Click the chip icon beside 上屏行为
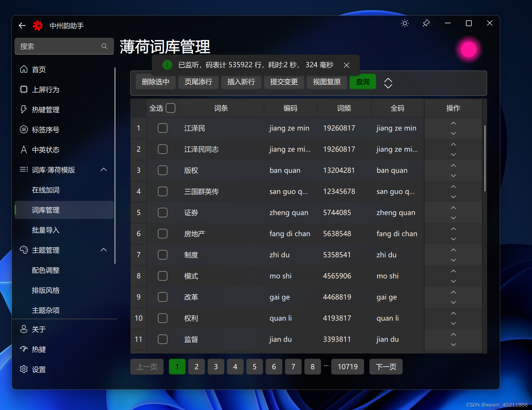 (x=24, y=89)
